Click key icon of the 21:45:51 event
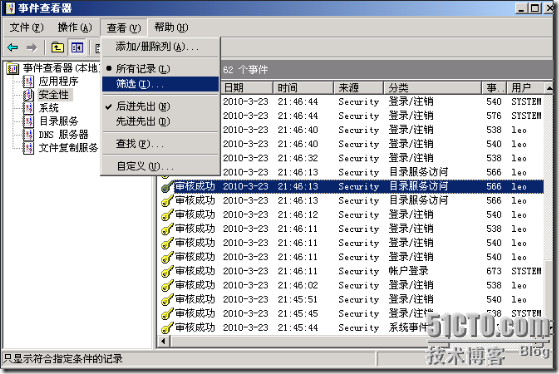The image size is (559, 374). pyautogui.click(x=167, y=300)
